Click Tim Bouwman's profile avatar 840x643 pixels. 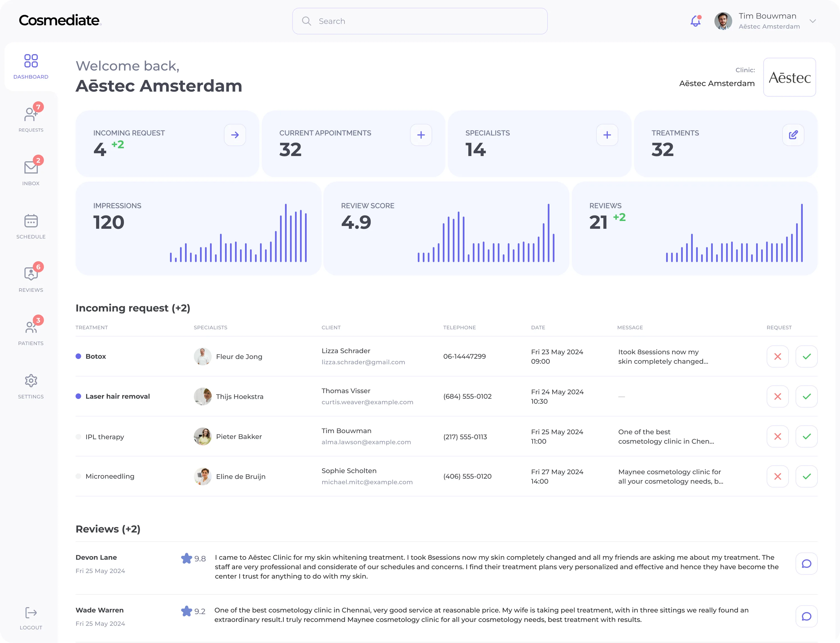(x=723, y=21)
